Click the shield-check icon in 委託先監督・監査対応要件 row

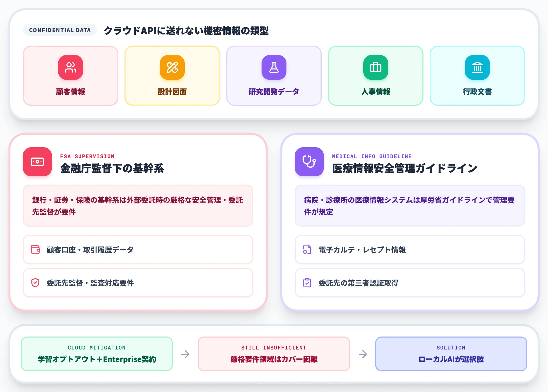pos(35,283)
